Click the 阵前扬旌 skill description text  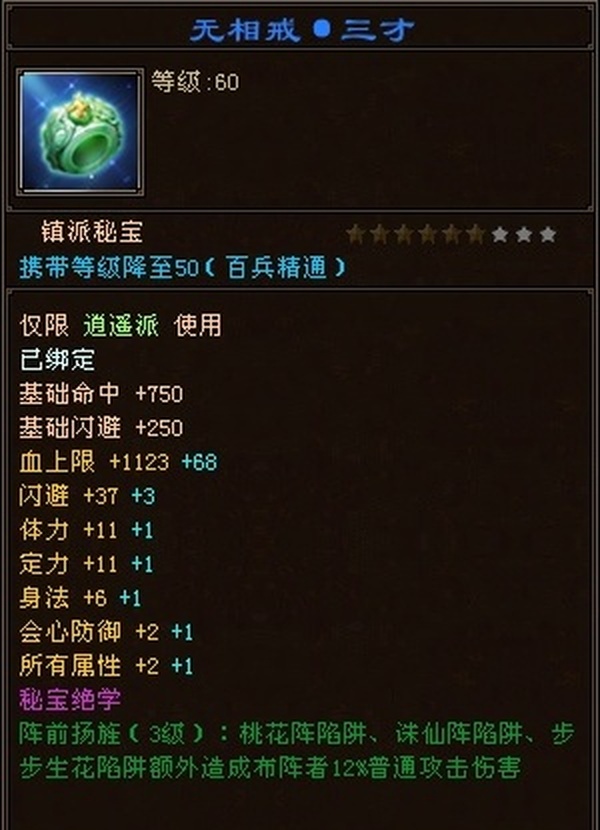tap(297, 751)
